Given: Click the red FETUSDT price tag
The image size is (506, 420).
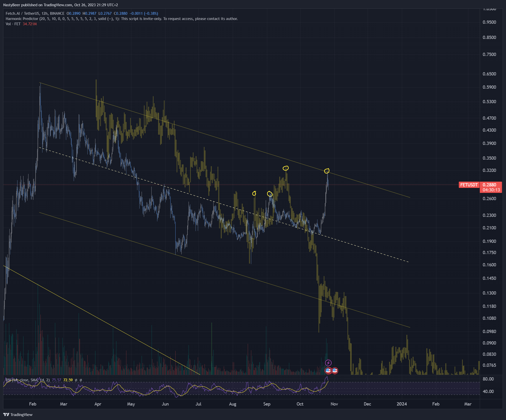Looking at the screenshot, I should pyautogui.click(x=469, y=185).
